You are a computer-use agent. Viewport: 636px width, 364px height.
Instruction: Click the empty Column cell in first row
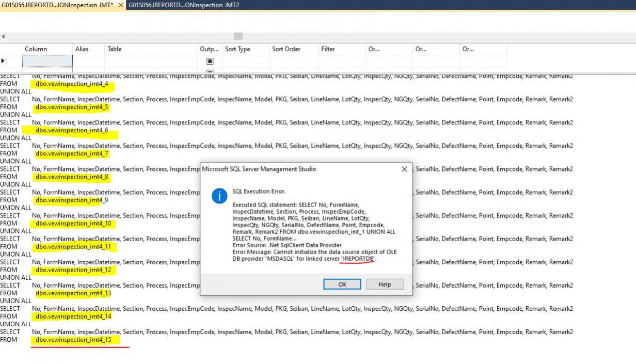[x=47, y=61]
